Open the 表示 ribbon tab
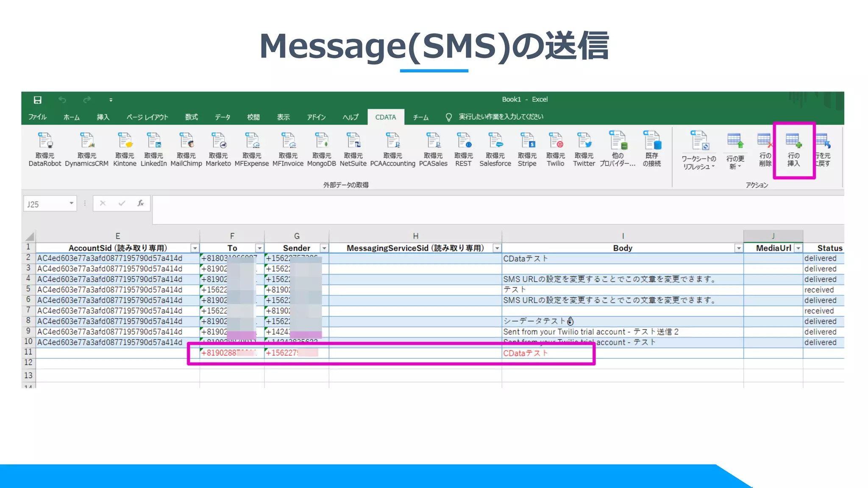This screenshot has width=868, height=488. (283, 117)
